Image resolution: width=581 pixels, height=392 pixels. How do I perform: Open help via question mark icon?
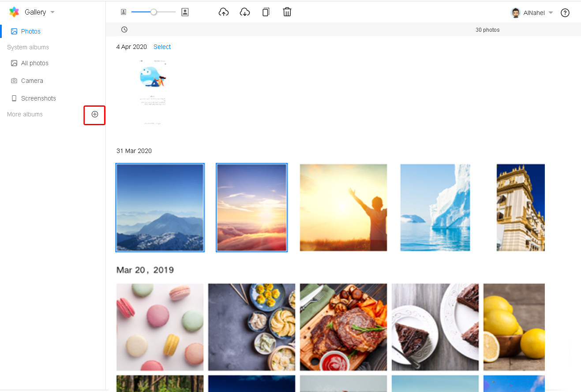point(565,13)
